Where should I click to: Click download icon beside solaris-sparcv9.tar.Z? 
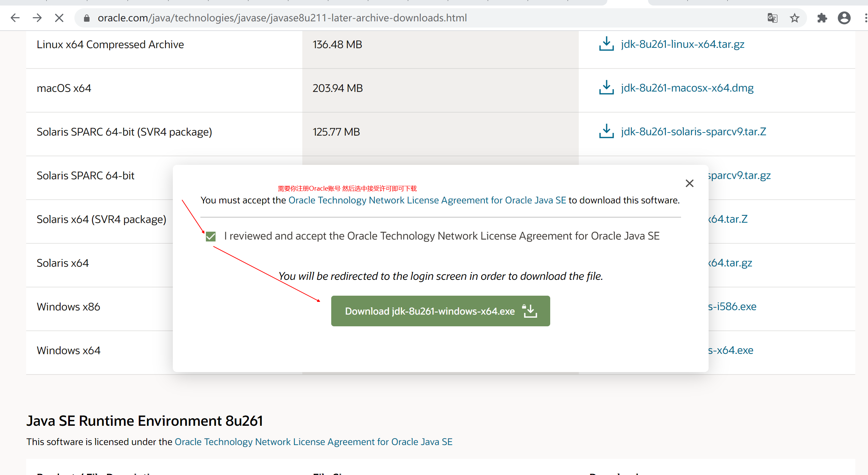point(606,131)
